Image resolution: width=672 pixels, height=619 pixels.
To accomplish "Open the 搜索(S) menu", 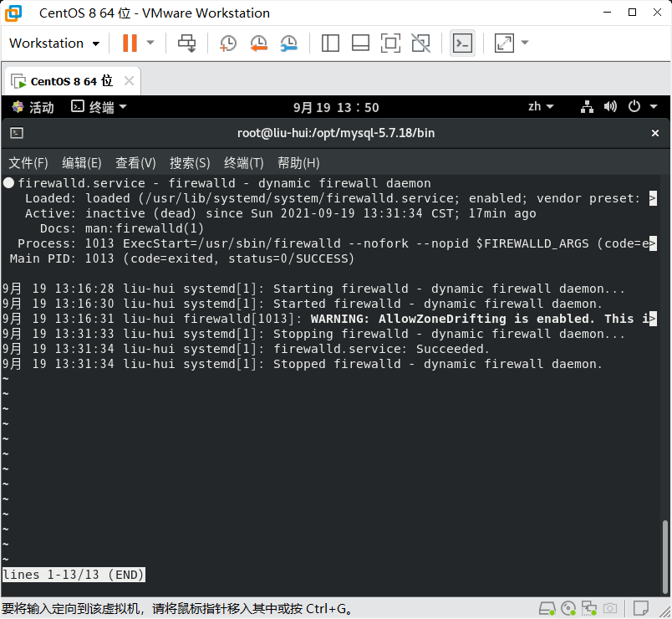I will [190, 163].
